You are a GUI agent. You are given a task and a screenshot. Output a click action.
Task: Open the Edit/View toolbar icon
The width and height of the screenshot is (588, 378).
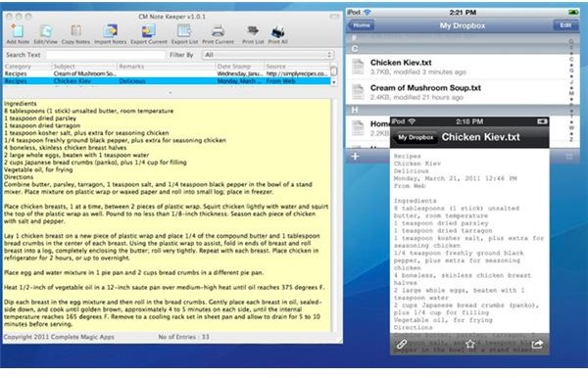pyautogui.click(x=46, y=30)
